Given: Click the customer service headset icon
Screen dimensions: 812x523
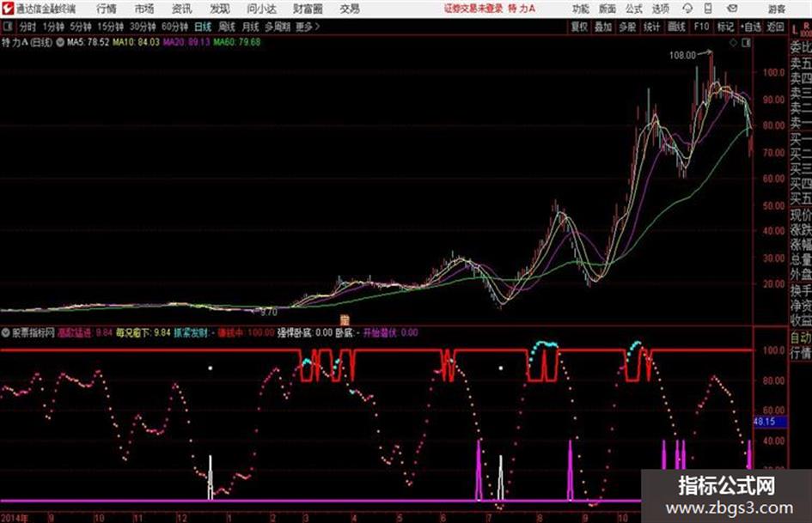Looking at the screenshot, I should (687, 9).
